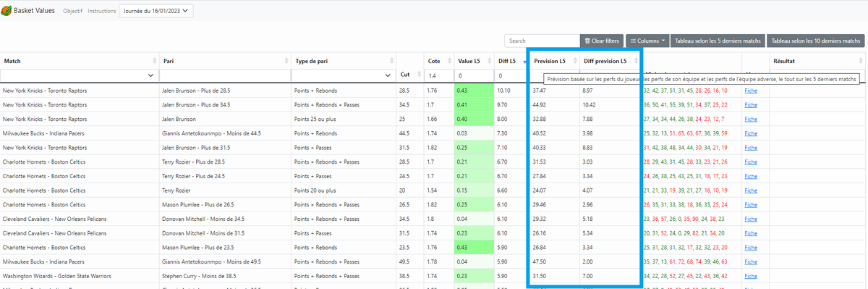Select Value L5 cell 0.43 for Brunson 28.5
The width and height of the screenshot is (868, 289).
(x=474, y=91)
